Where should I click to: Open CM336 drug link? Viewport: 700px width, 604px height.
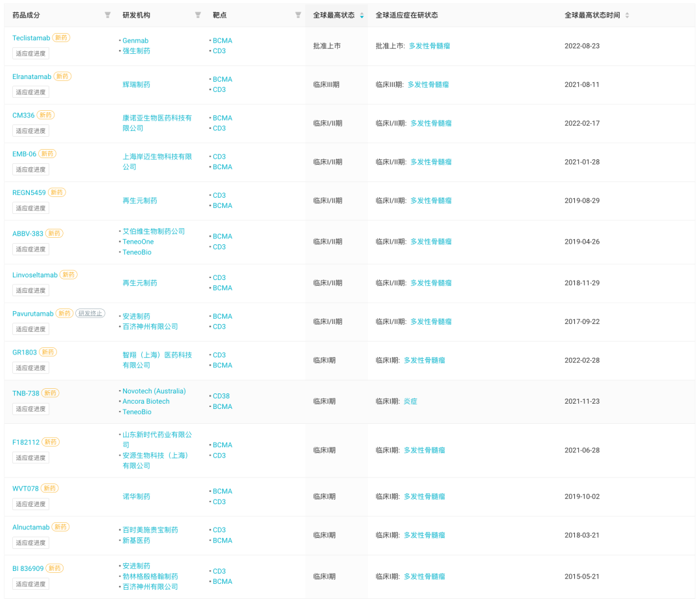pyautogui.click(x=23, y=115)
